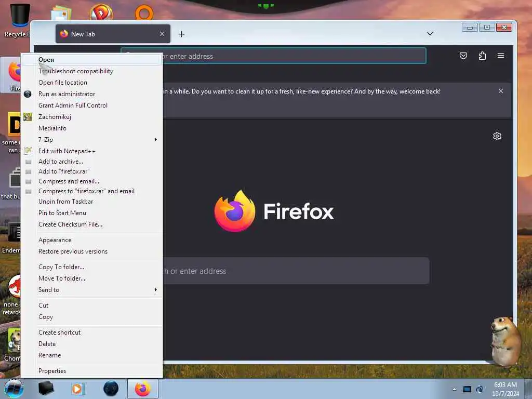Viewport: 532px width, 399px height.
Task: Expand the list all tabs chevron
Action: [430, 34]
